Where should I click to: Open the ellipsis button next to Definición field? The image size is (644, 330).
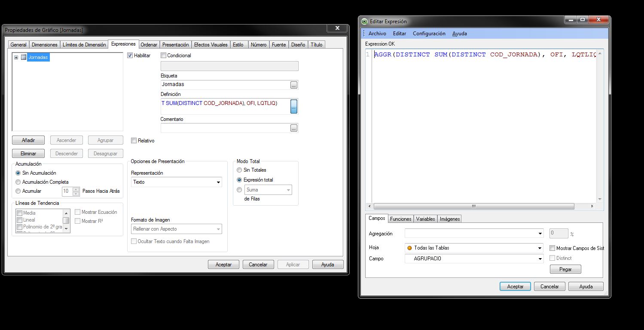pyautogui.click(x=294, y=106)
